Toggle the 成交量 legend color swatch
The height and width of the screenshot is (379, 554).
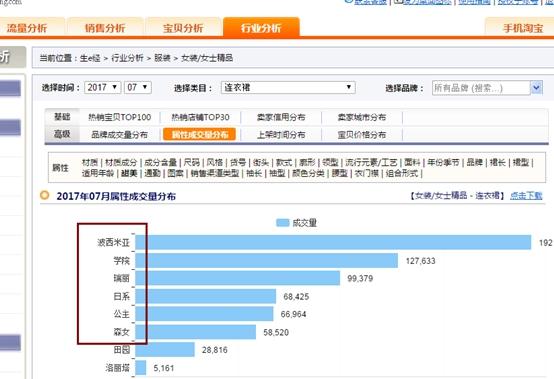tap(283, 223)
